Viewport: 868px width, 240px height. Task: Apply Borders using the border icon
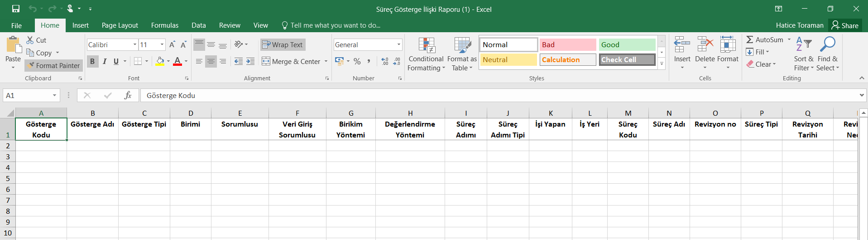pos(138,61)
